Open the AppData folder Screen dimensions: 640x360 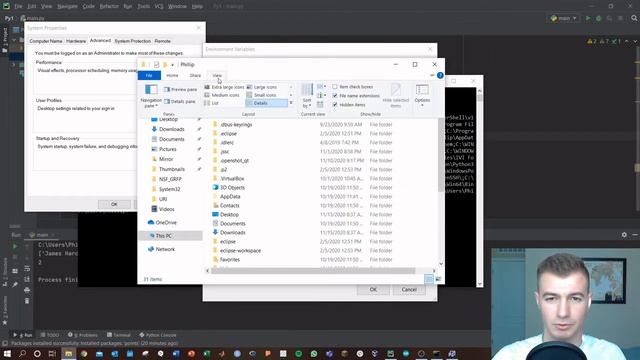pyautogui.click(x=230, y=196)
